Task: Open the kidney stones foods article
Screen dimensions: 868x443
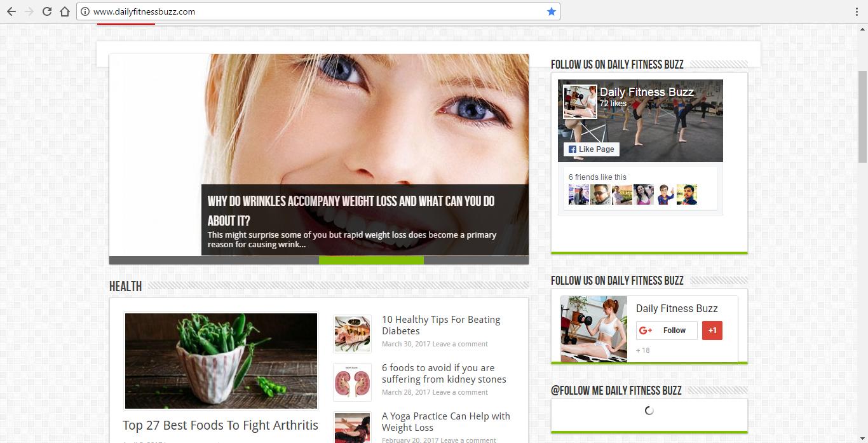Action: point(444,373)
